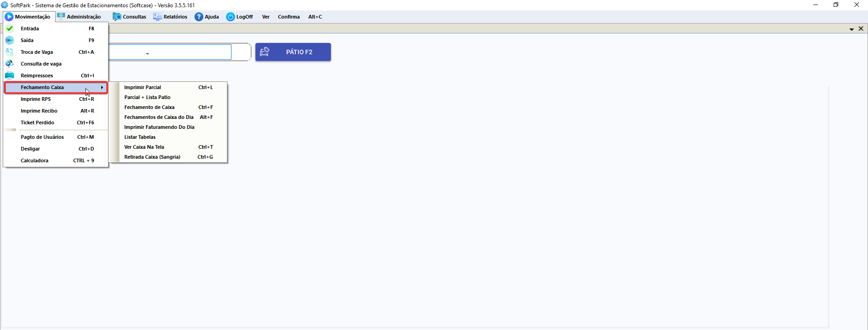Choose Fechamentos de Caixa do Dia

click(168, 117)
